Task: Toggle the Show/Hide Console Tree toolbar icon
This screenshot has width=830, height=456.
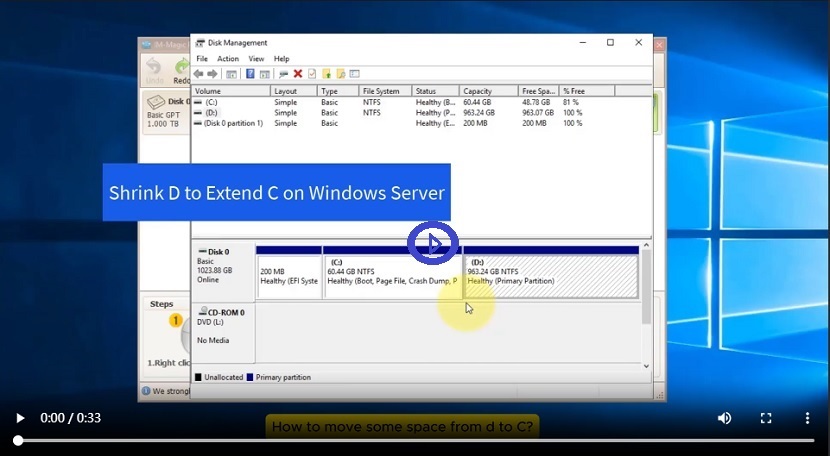Action: point(231,74)
